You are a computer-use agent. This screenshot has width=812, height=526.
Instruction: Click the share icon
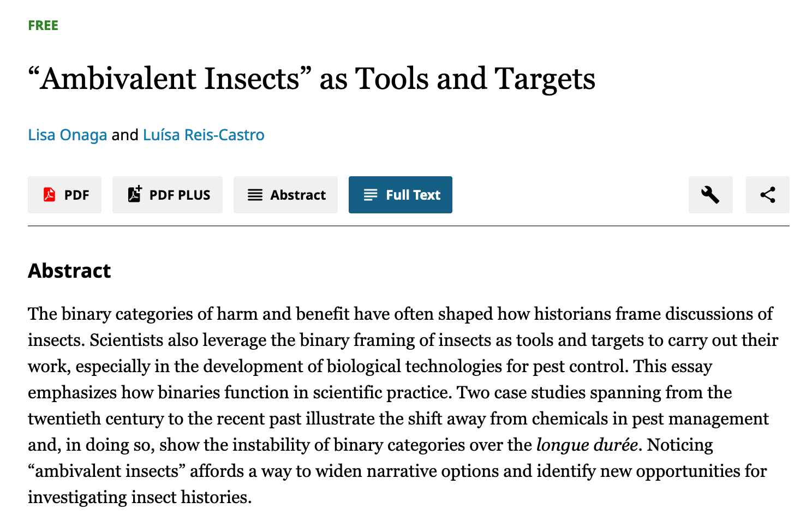767,195
